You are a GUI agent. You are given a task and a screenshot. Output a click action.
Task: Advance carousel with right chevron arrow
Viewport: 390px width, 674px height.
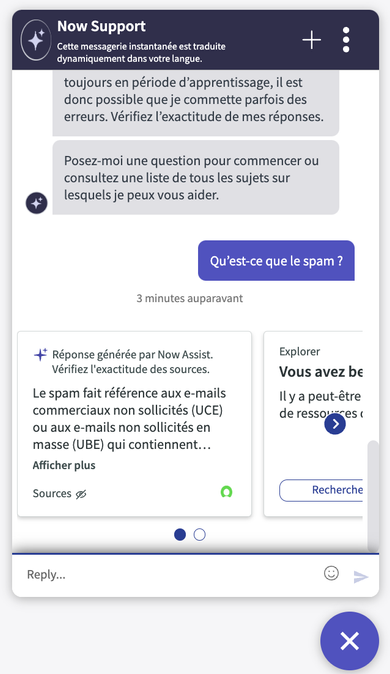click(335, 424)
